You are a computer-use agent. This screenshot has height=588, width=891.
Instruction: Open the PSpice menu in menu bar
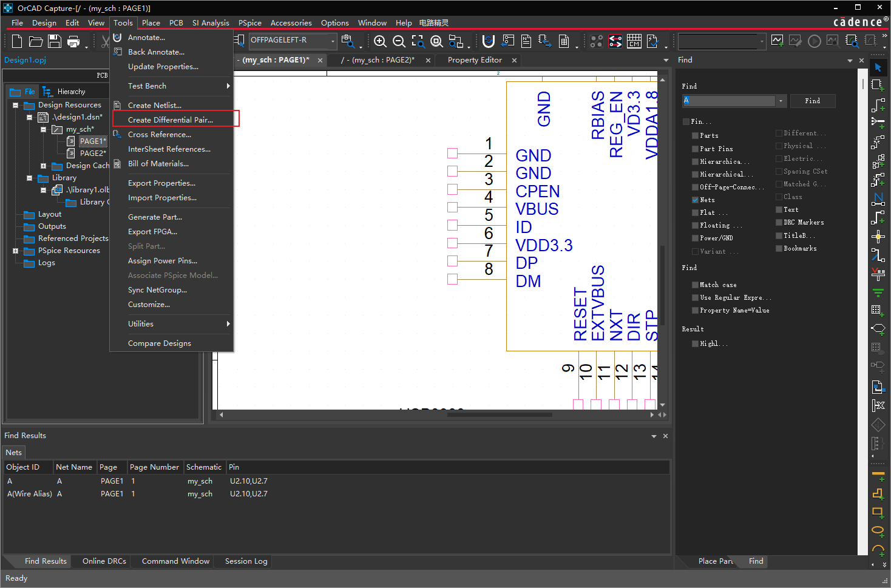pos(250,23)
